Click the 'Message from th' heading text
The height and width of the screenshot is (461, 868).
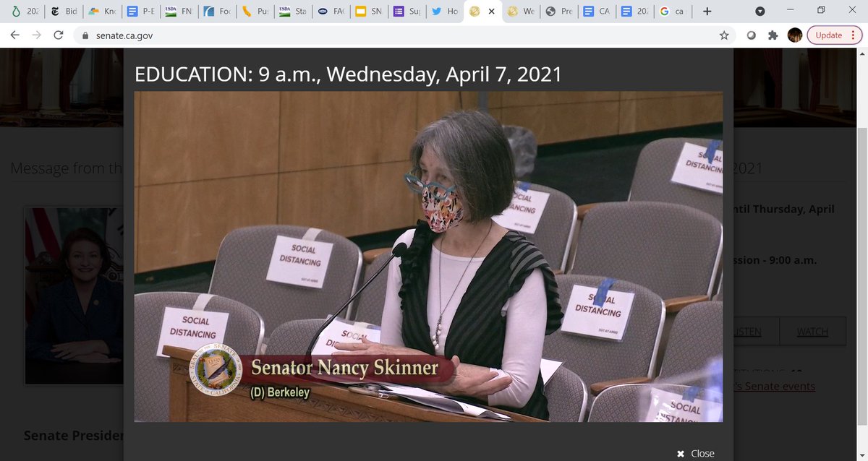click(x=67, y=169)
